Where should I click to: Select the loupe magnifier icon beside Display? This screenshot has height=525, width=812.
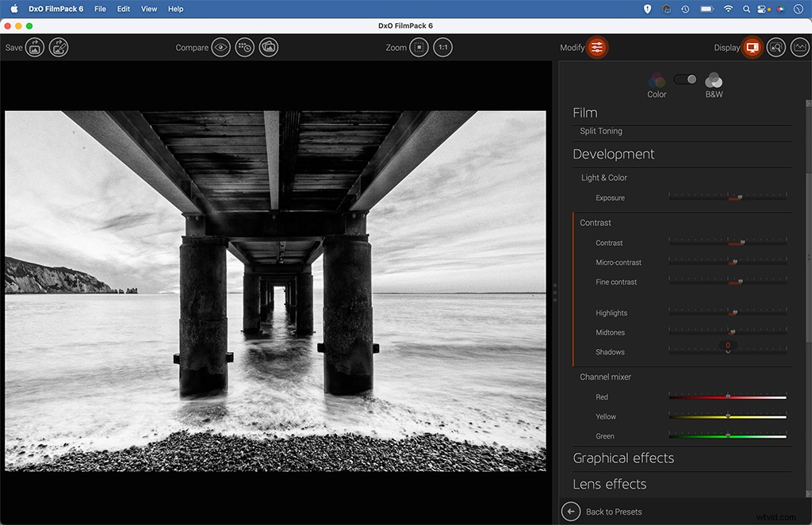[x=776, y=47]
